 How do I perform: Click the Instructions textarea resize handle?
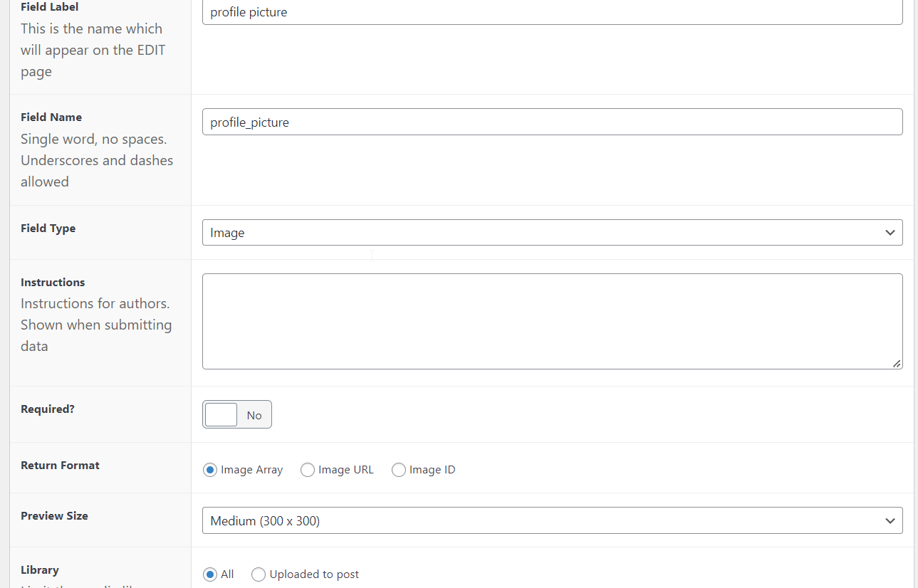[x=897, y=363]
